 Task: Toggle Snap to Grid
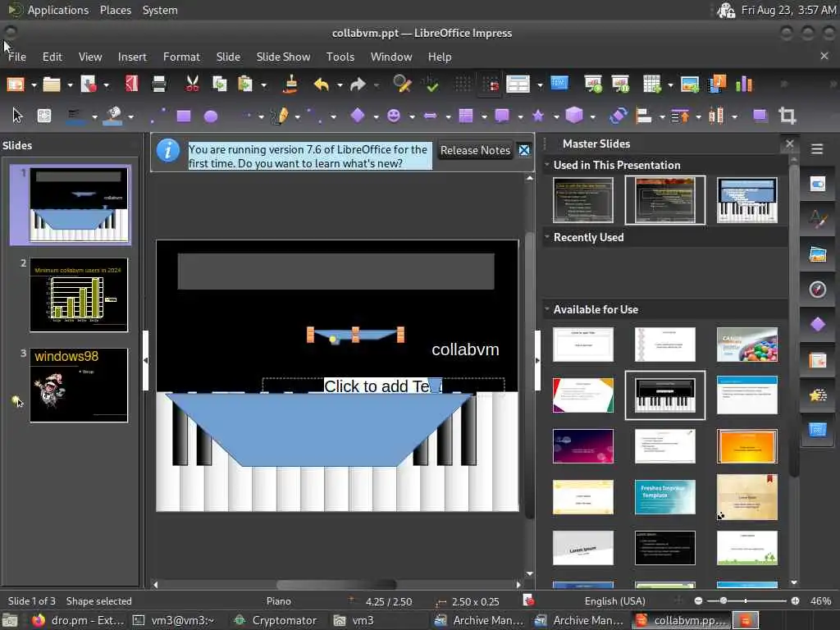[x=491, y=84]
